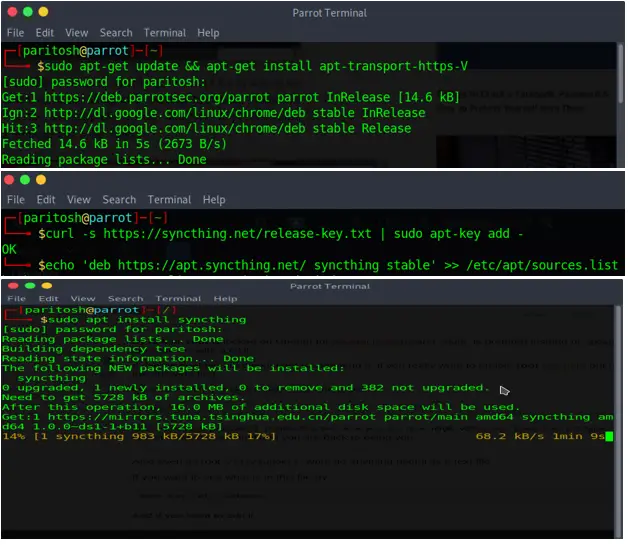Click green button of bottom terminal window
This screenshot has height=545, width=630.
(x=30, y=286)
